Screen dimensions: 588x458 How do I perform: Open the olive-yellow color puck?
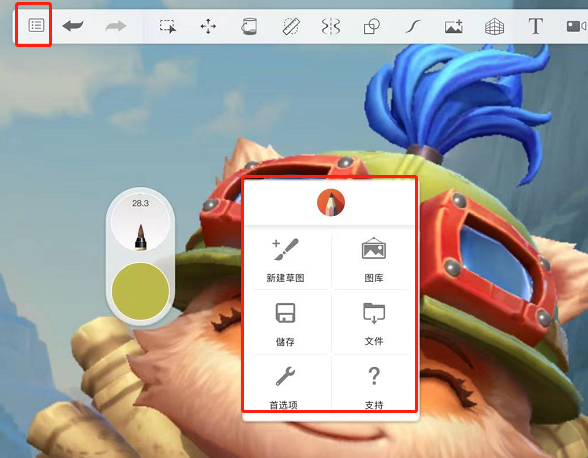click(x=141, y=291)
